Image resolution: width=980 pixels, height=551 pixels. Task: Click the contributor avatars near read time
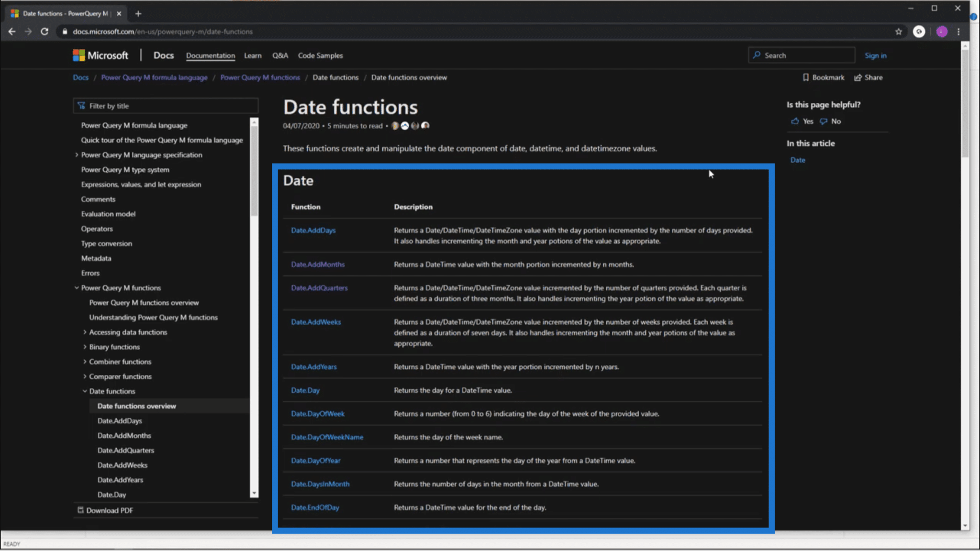coord(410,126)
